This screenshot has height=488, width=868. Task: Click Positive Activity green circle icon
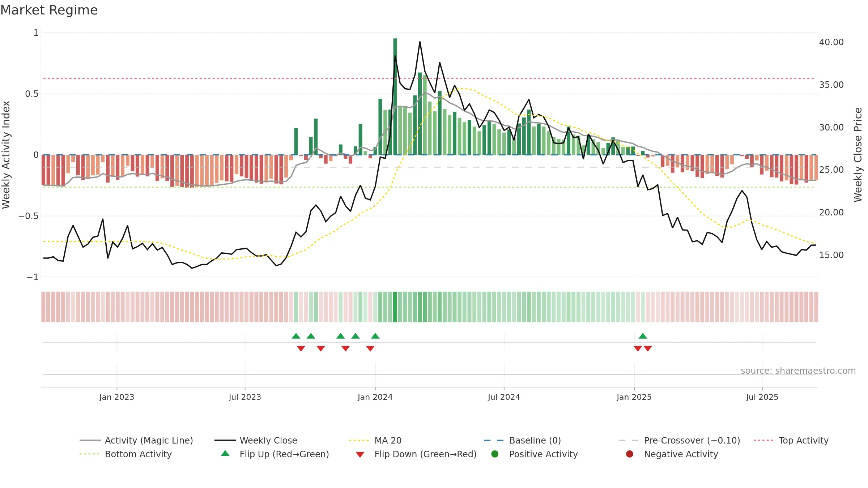[495, 454]
